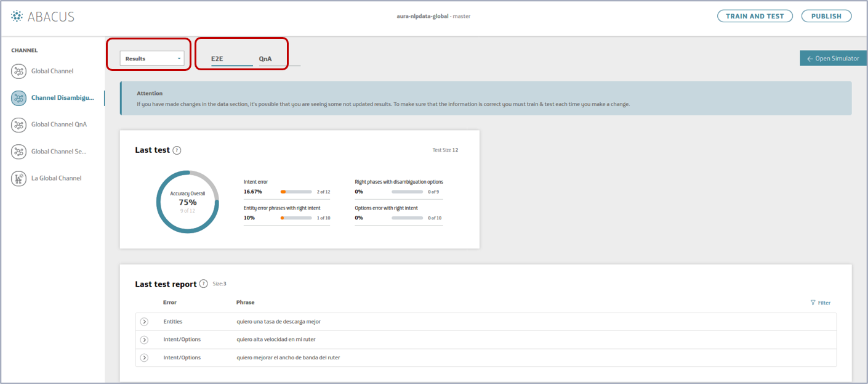Click the Accuracy Overall 75% donut chart
The height and width of the screenshot is (384, 868).
(x=188, y=202)
